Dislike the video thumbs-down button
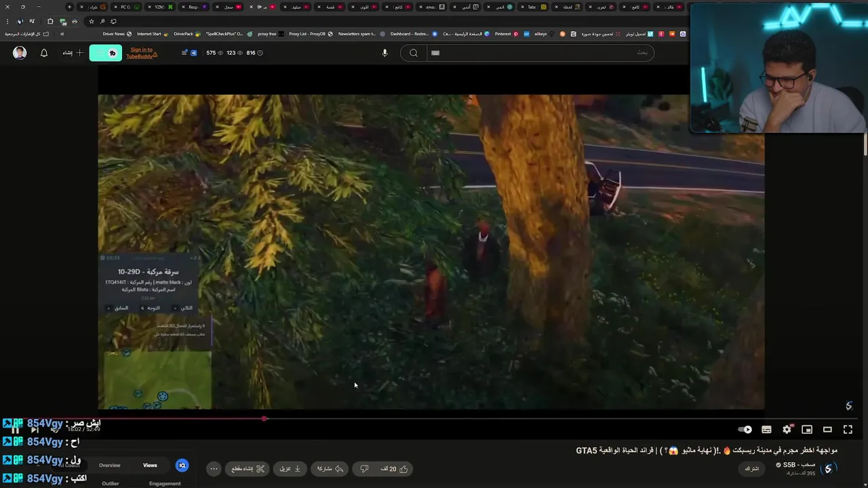The width and height of the screenshot is (868, 488). point(364,469)
